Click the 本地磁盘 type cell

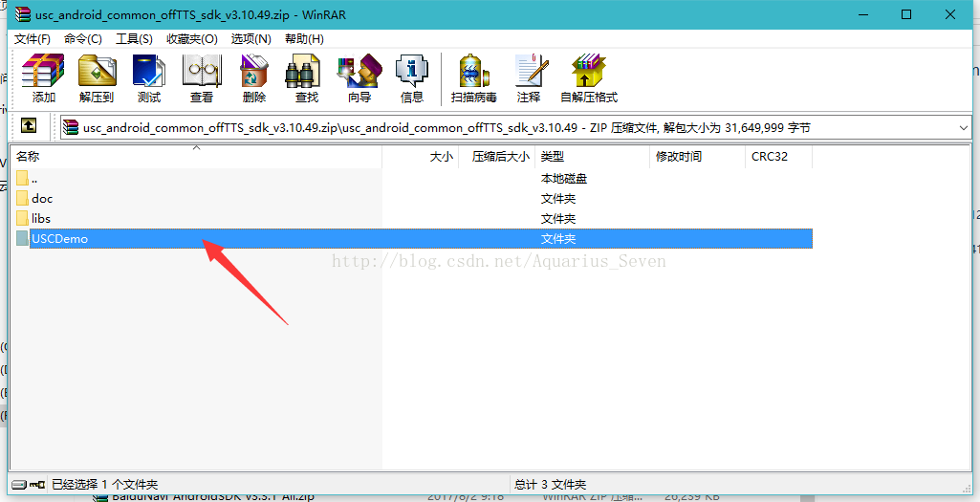coord(564,178)
